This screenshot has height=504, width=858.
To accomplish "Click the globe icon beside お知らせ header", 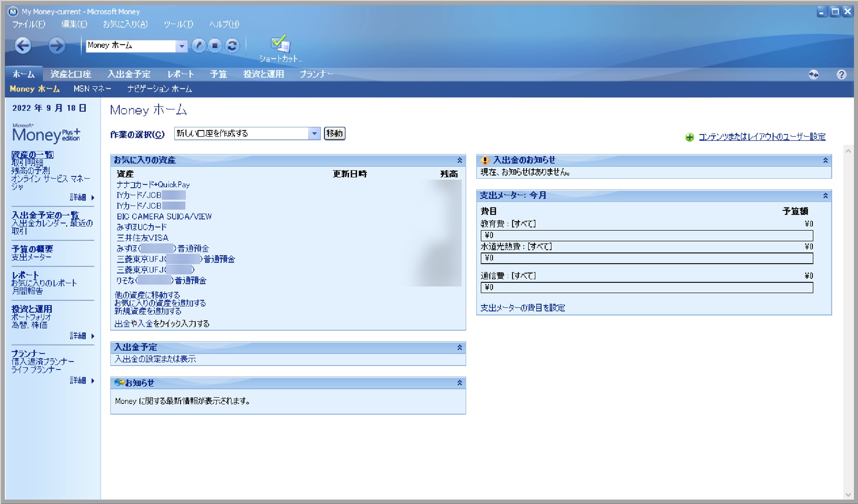I will pyautogui.click(x=119, y=383).
